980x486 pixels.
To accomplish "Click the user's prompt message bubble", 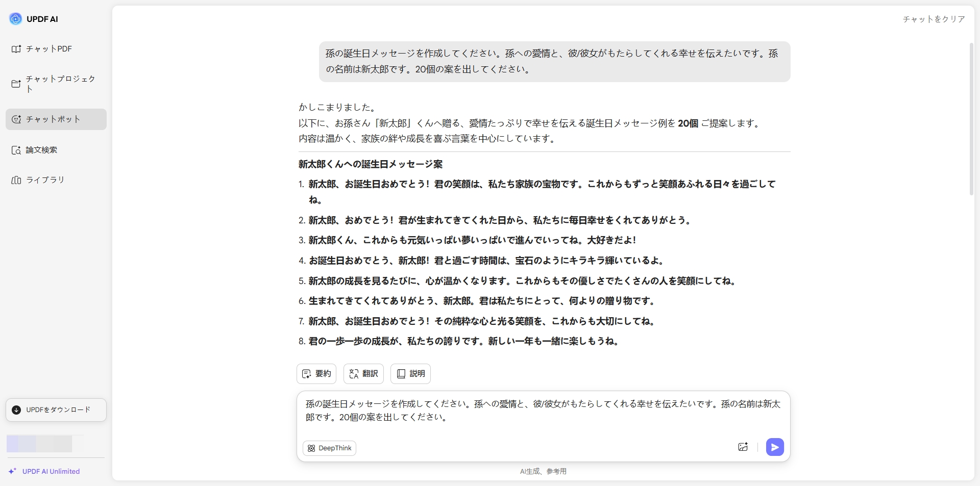I will pos(554,62).
